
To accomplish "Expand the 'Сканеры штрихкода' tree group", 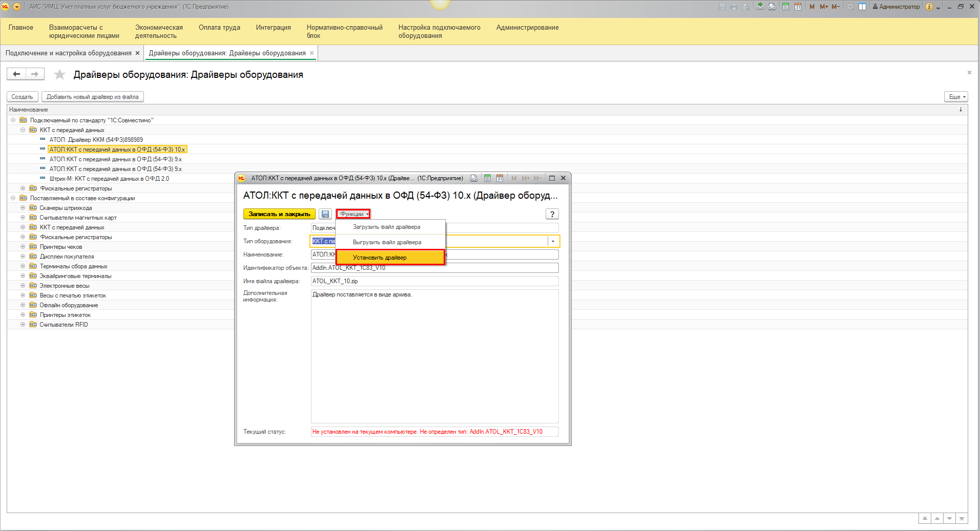I will tap(23, 208).
